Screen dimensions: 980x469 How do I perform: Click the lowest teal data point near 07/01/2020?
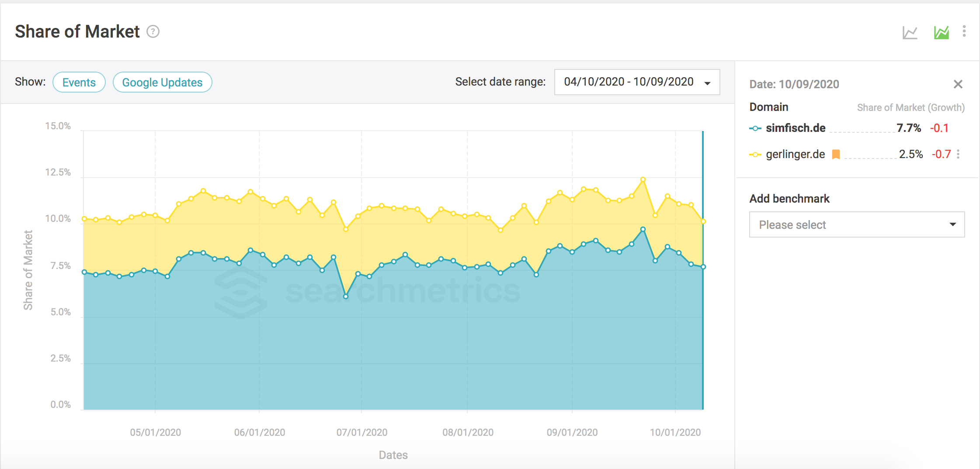point(346,297)
